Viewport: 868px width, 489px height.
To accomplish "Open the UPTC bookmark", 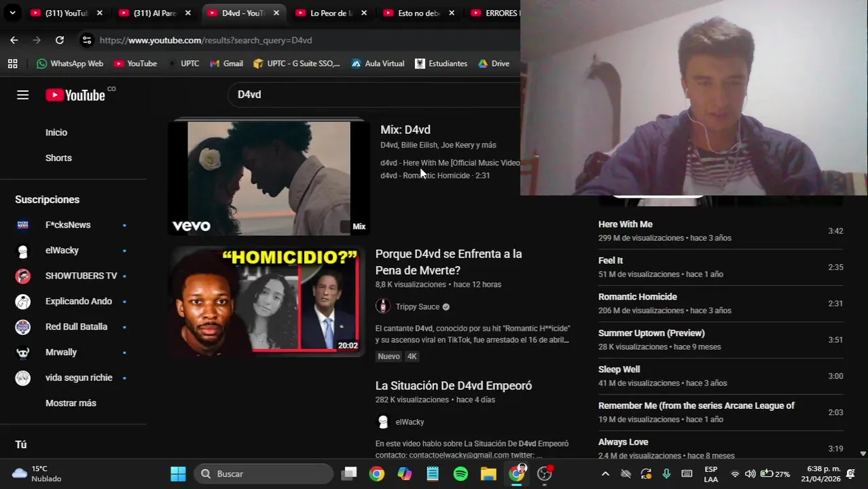I will tap(183, 63).
